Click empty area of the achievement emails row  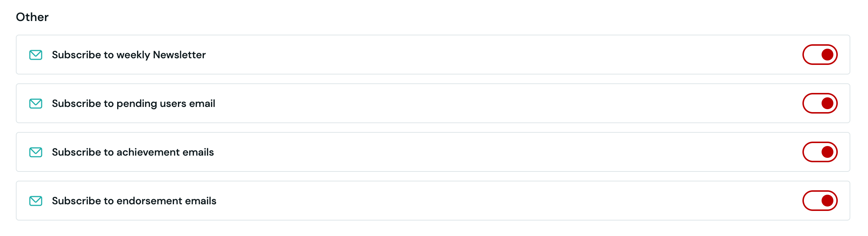[479, 152]
